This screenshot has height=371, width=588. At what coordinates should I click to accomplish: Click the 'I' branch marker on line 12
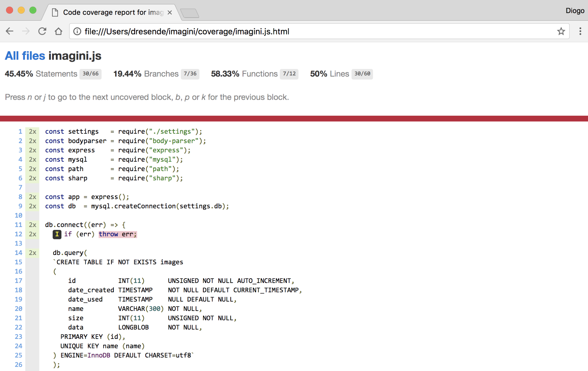tap(57, 234)
